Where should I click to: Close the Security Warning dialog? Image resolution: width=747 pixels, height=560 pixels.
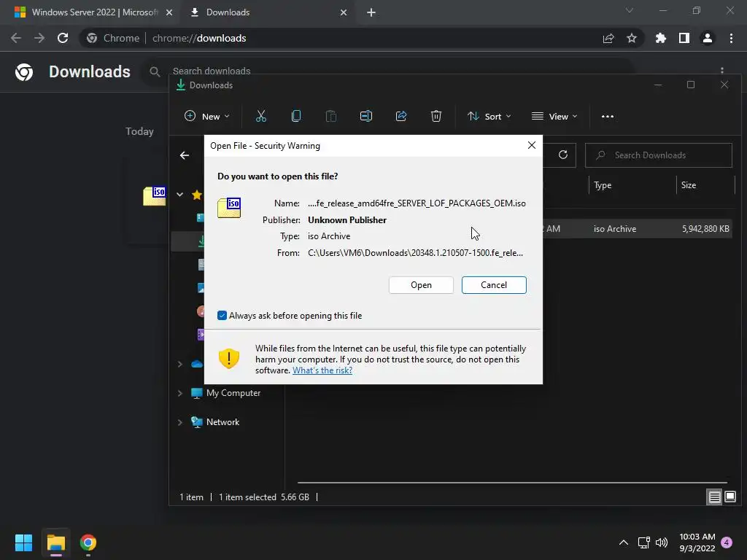tap(532, 145)
